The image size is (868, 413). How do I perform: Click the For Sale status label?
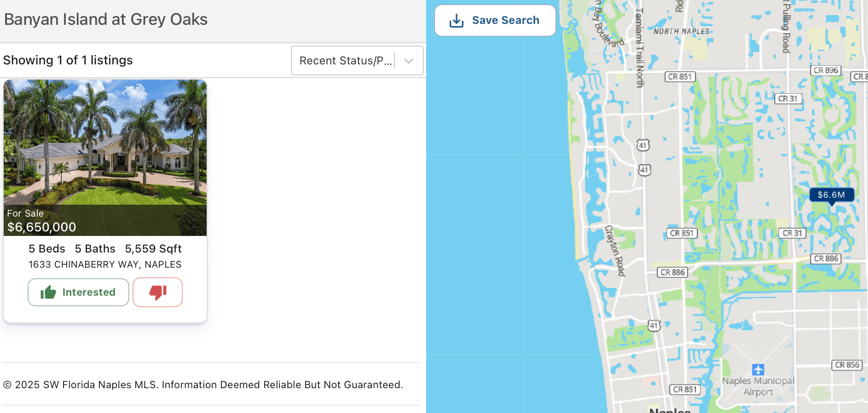(x=25, y=213)
